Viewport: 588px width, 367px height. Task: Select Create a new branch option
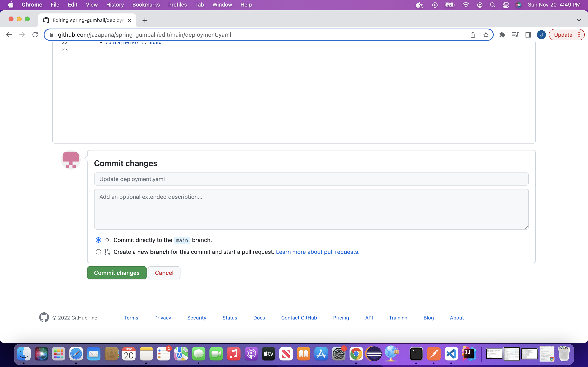pos(98,252)
